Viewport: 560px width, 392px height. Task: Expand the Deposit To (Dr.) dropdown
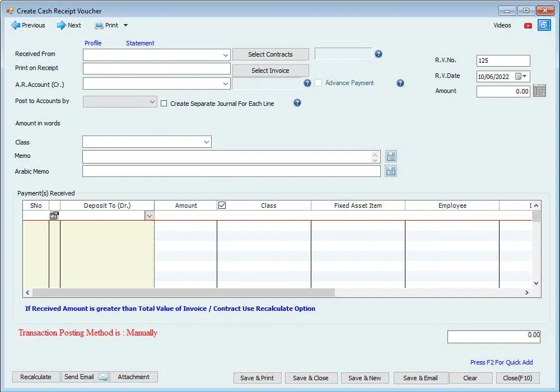click(x=149, y=216)
